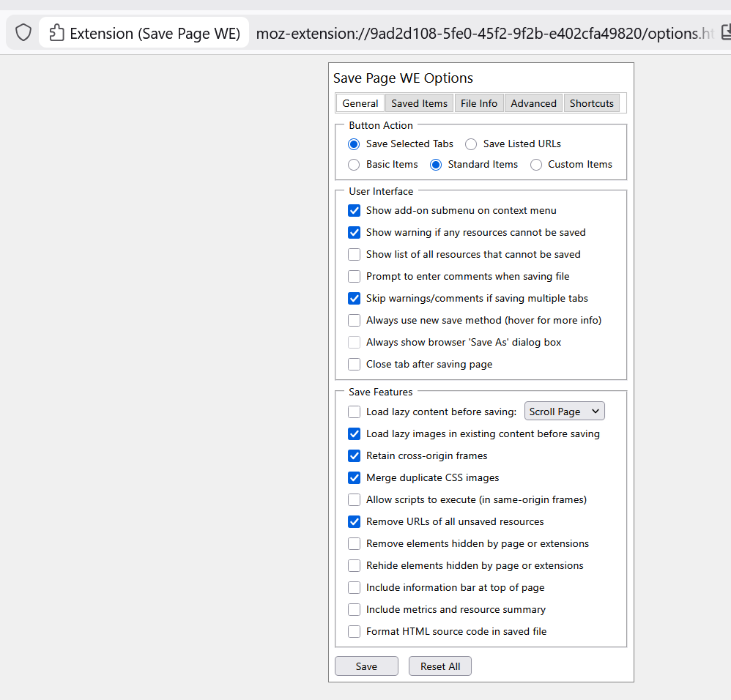Viewport: 731px width, 700px height.
Task: Click the tracking protection shield icon
Action: point(23,33)
